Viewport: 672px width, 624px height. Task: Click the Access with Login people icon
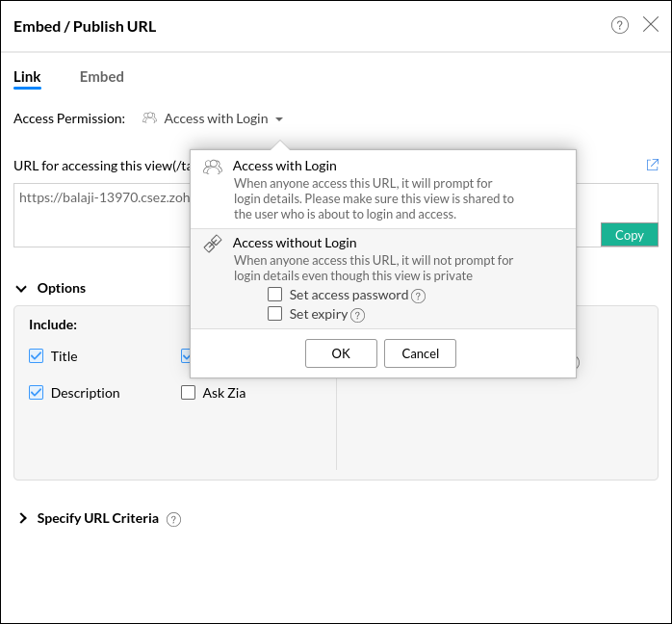tap(213, 167)
